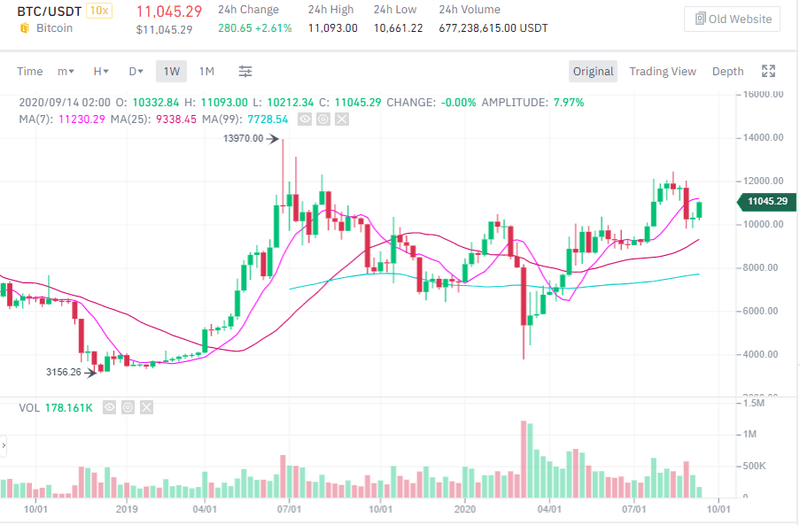Open VOL indicator settings

point(130,408)
